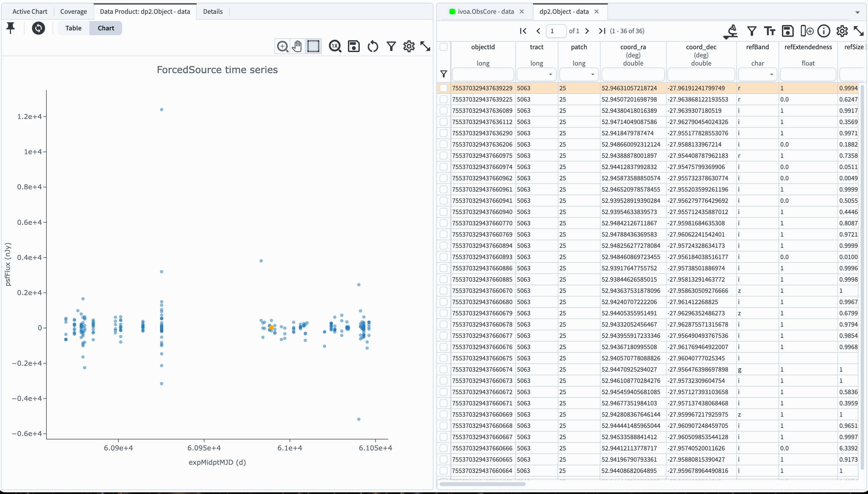Open the tract filter dropdown
The height and width of the screenshot is (494, 868).
point(550,74)
